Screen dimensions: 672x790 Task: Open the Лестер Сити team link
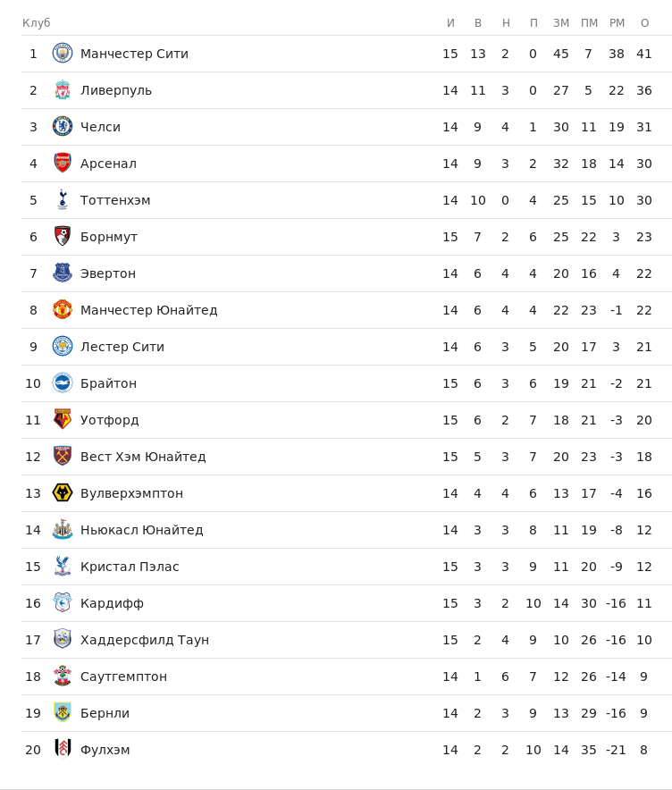tap(122, 347)
